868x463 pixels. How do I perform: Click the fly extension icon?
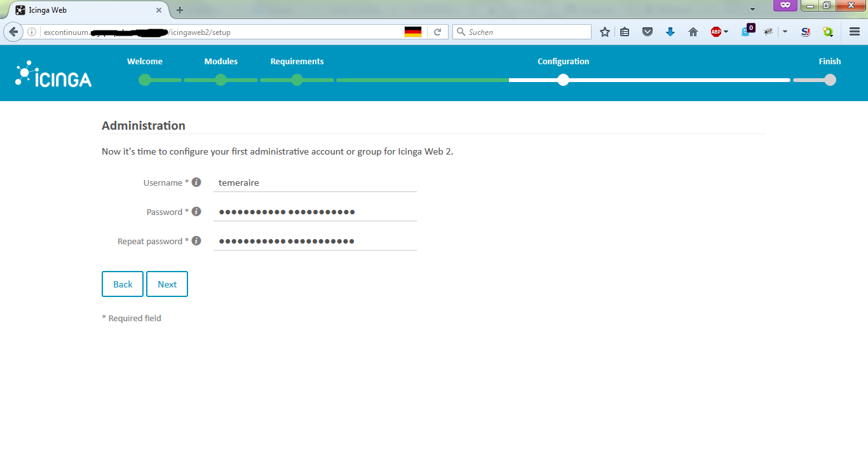click(769, 32)
